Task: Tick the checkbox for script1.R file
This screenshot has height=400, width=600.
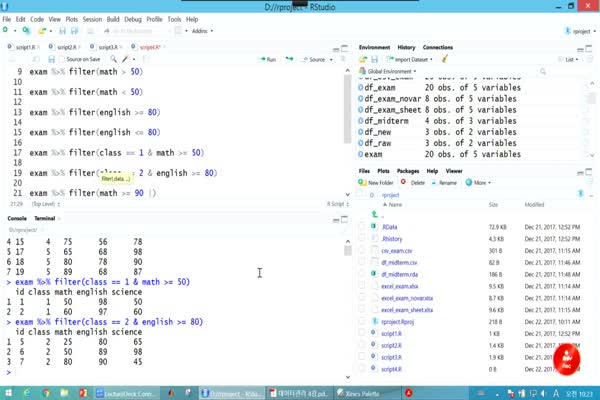Action: (362, 332)
